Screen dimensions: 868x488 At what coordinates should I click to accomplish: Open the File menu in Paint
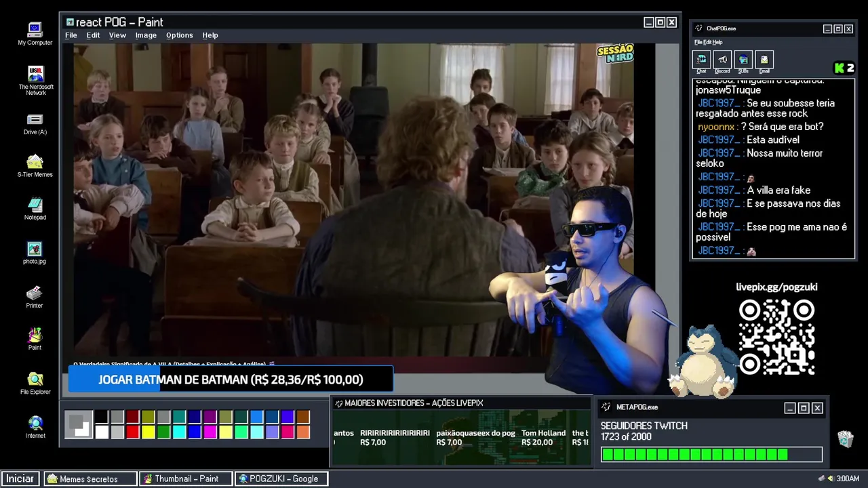pyautogui.click(x=71, y=35)
